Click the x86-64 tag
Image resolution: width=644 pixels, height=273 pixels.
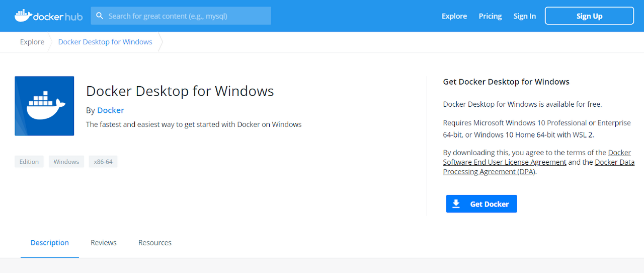[x=103, y=162]
